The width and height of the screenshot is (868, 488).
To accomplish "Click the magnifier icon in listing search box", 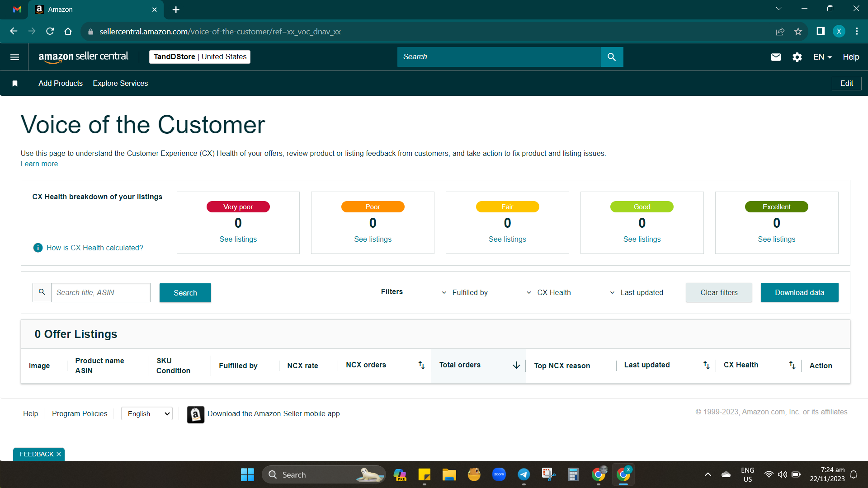I will [x=42, y=292].
